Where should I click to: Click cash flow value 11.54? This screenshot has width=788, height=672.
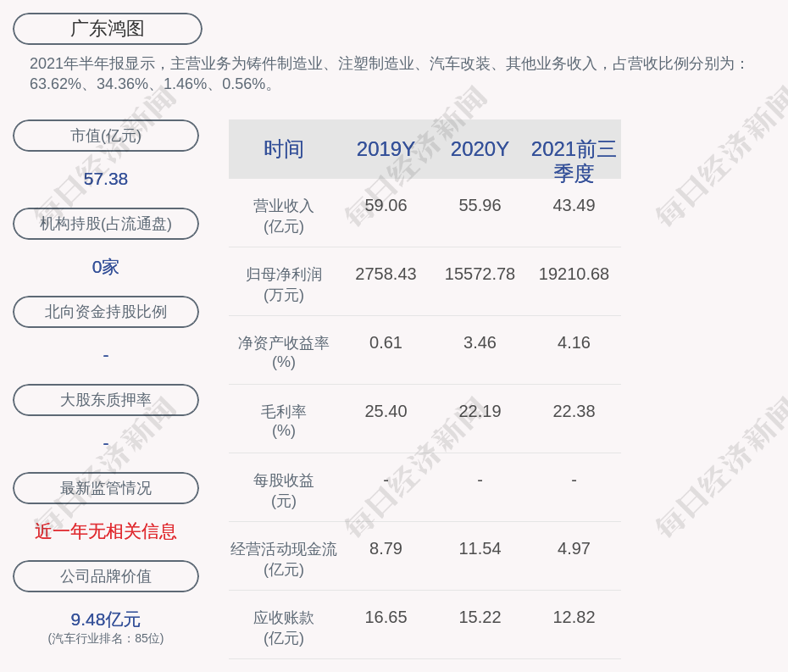pyautogui.click(x=480, y=548)
